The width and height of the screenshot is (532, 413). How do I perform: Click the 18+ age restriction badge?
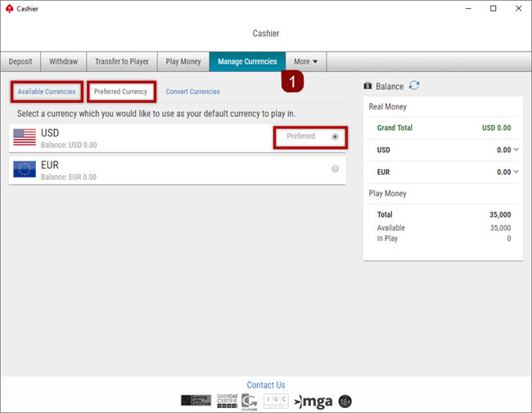point(345,401)
